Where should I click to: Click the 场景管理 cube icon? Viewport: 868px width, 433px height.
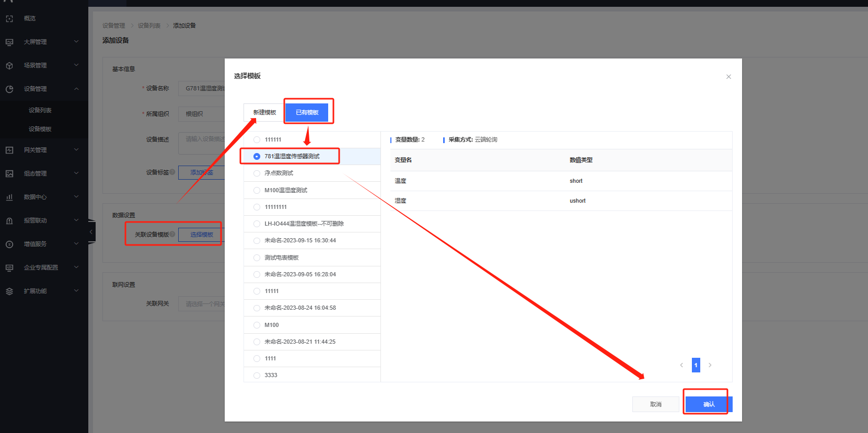tap(9, 65)
